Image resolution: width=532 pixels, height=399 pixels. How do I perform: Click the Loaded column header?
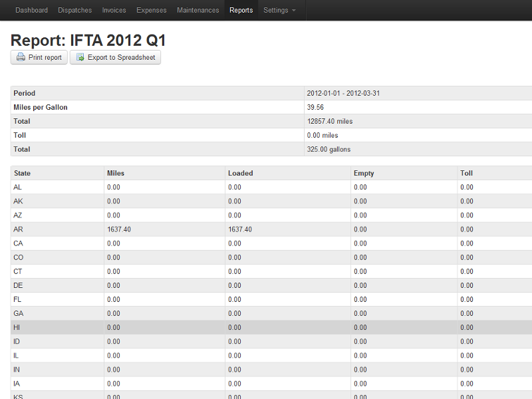point(240,174)
